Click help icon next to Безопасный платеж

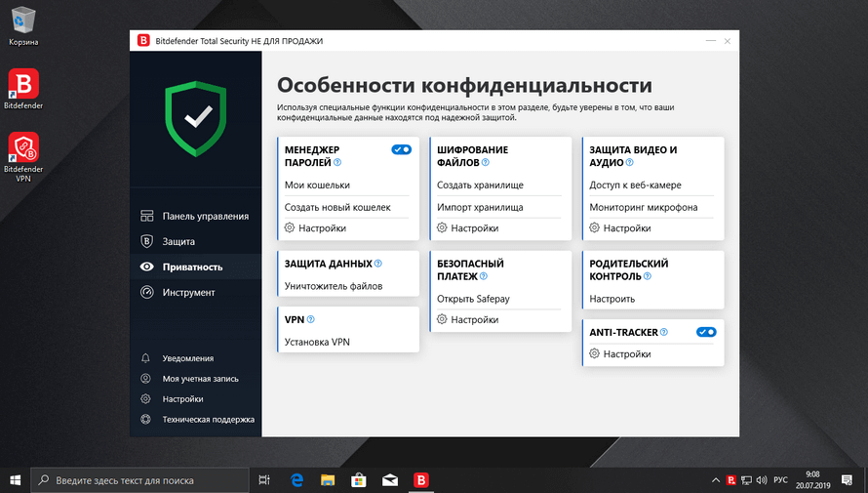pyautogui.click(x=484, y=276)
